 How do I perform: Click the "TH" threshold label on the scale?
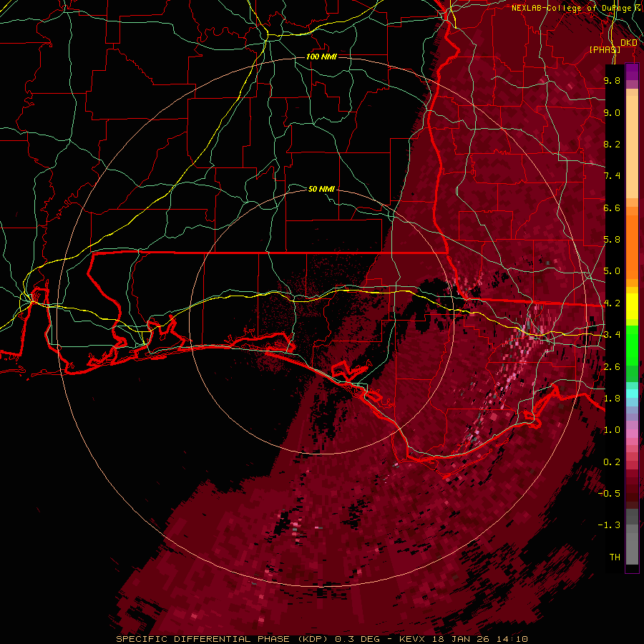(x=615, y=557)
